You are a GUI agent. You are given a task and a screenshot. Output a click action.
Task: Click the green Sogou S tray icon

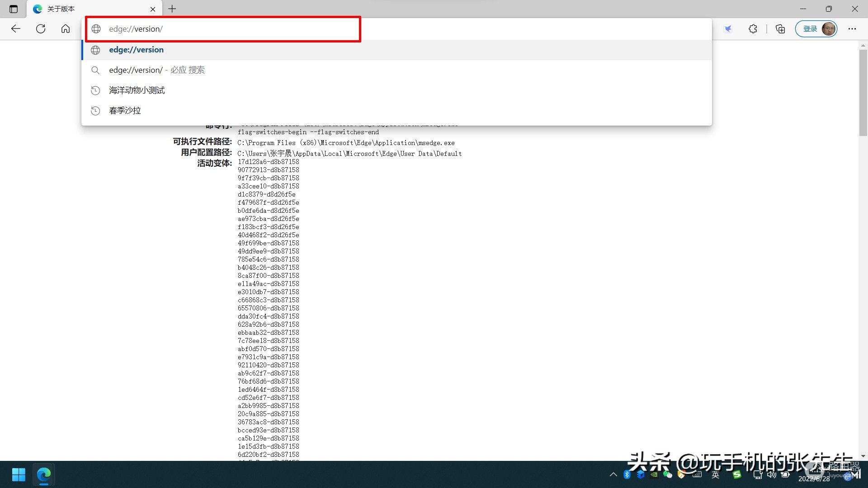(737, 474)
